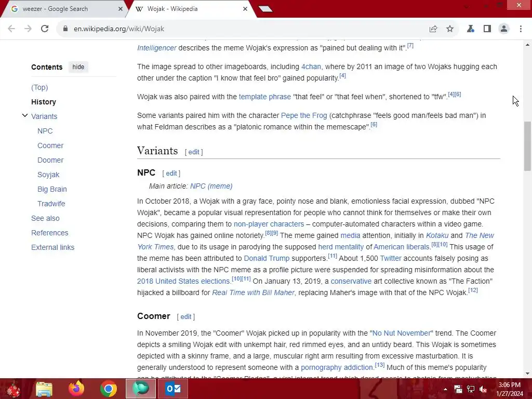Go to History in contents
532x399 pixels.
pyautogui.click(x=44, y=102)
